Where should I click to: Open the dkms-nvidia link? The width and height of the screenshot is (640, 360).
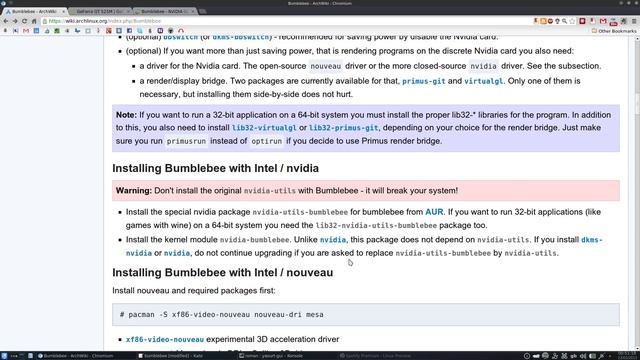[x=591, y=240]
